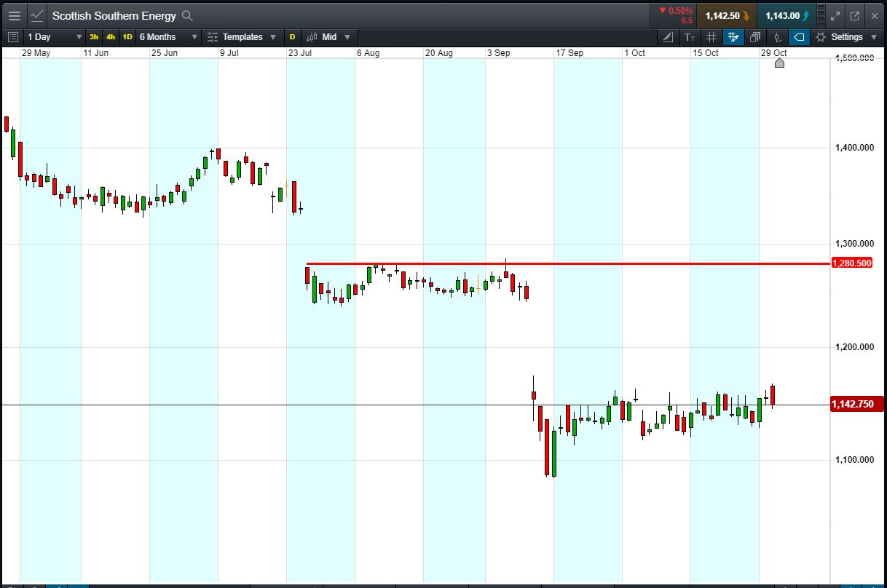This screenshot has height=588, width=887.
Task: Close the chart panel
Action: pos(875,15)
